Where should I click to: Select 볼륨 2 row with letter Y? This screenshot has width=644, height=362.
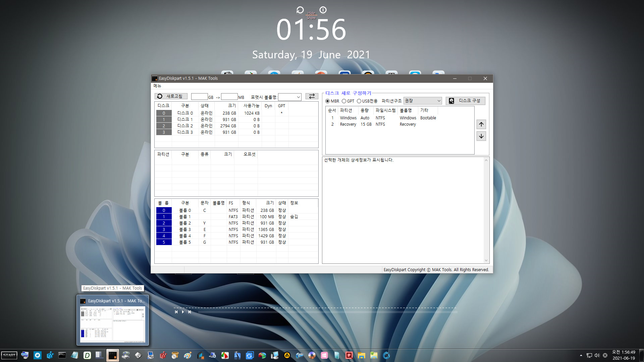coord(236,223)
